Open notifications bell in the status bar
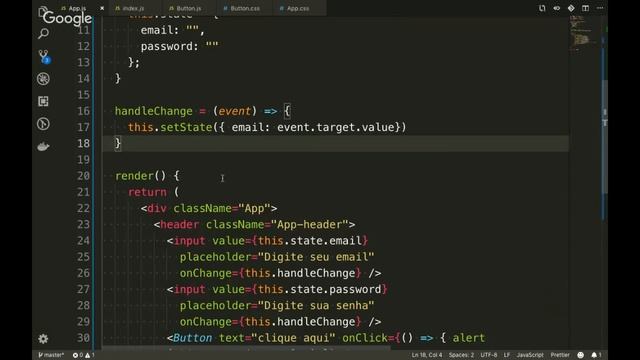Viewport: 640px width, 360px height. (596, 355)
